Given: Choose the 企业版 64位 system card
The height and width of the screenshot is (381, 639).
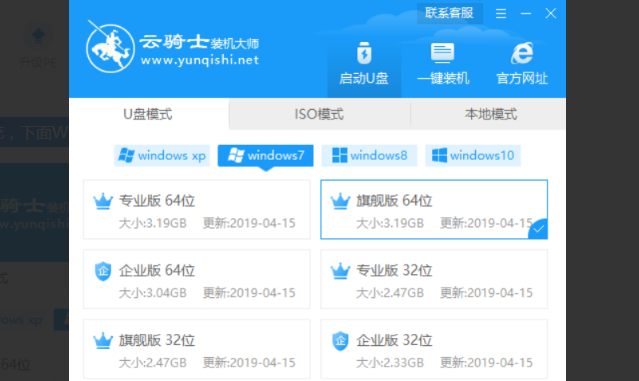Looking at the screenshot, I should tap(196, 279).
